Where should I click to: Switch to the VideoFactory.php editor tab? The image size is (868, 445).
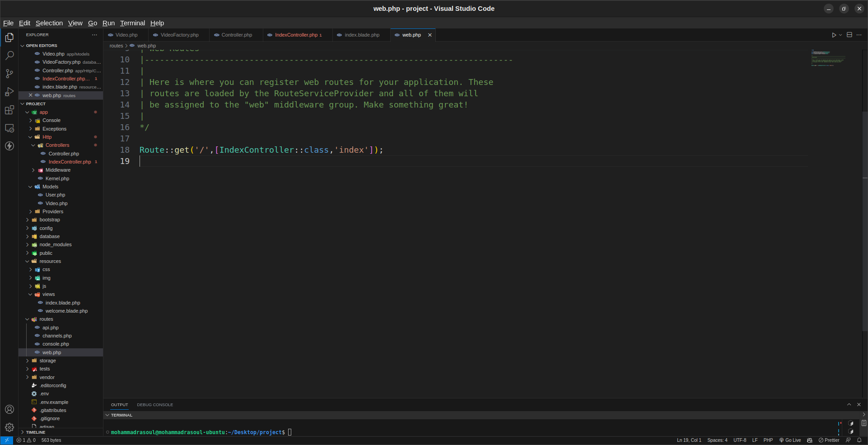click(x=179, y=35)
